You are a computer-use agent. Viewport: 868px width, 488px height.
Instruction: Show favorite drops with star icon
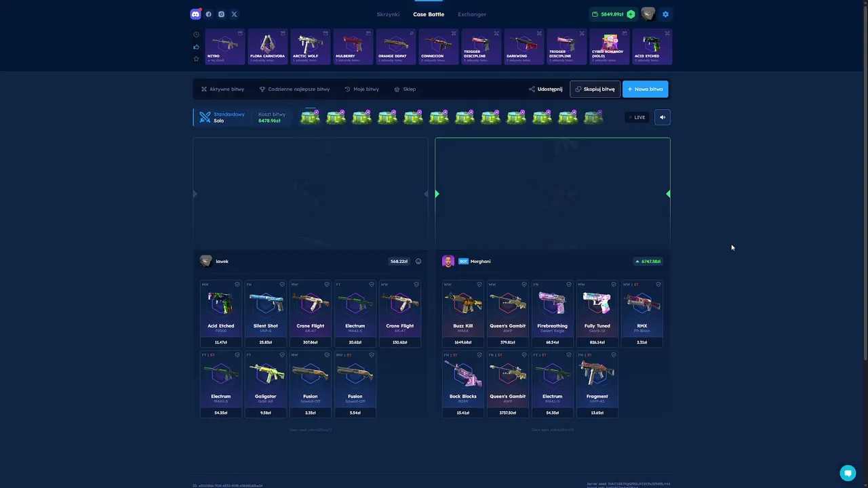(x=197, y=59)
